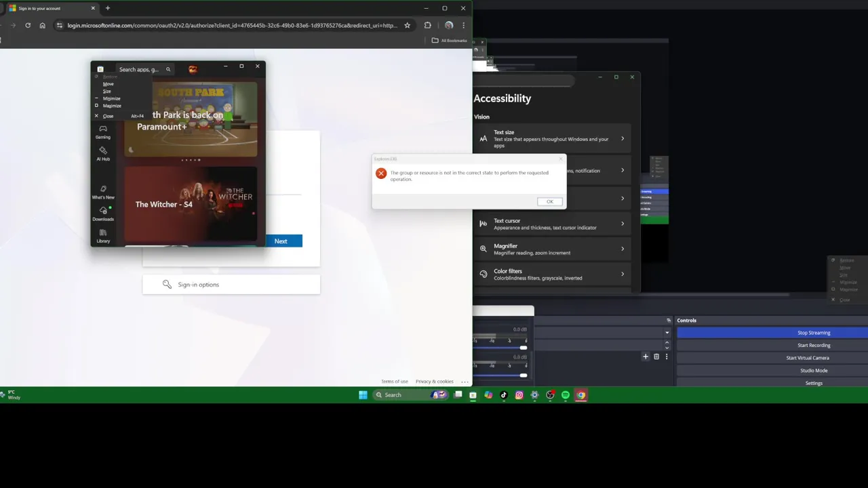Click the plus icon in OBS transitions dock

click(x=646, y=357)
